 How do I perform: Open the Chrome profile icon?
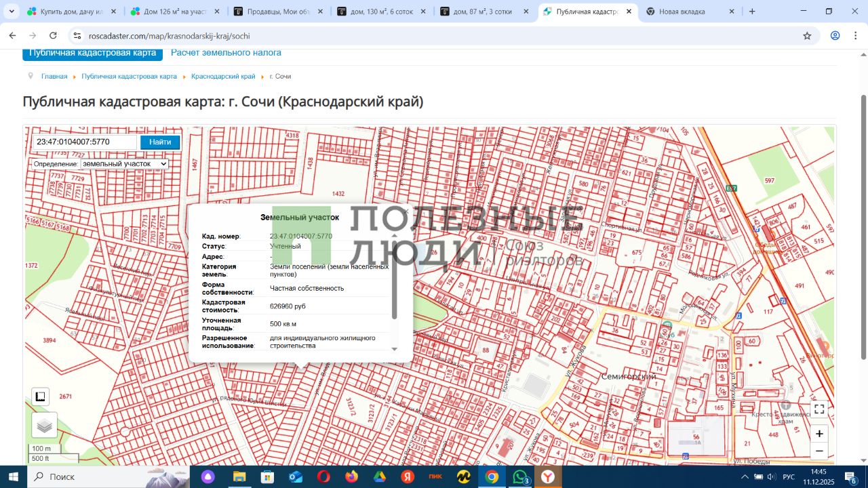point(835,36)
